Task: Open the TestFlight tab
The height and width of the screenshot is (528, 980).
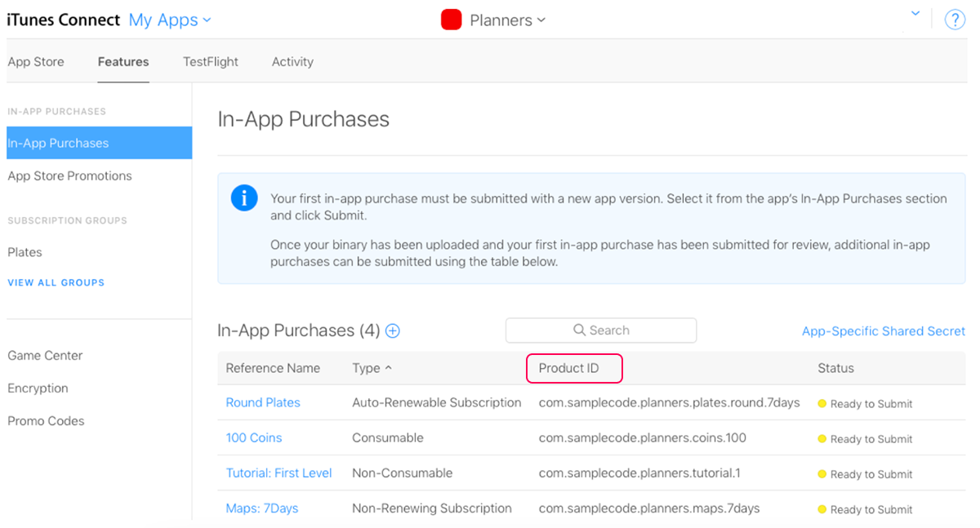Action: 211,62
